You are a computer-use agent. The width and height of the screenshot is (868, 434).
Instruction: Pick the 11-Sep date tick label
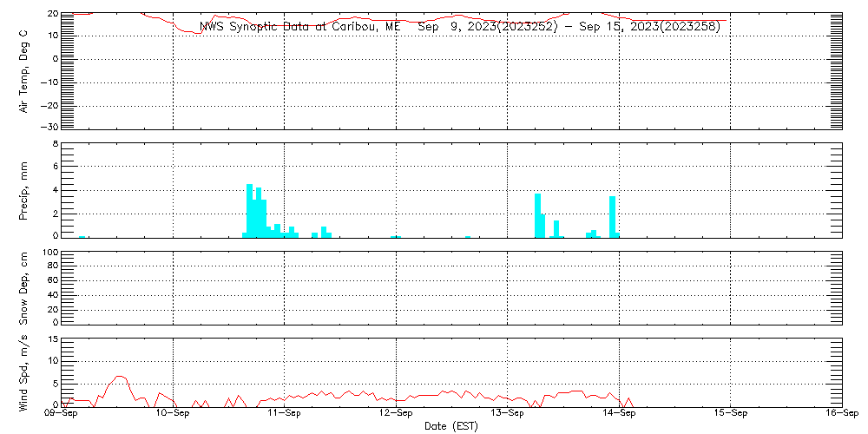pyautogui.click(x=285, y=415)
